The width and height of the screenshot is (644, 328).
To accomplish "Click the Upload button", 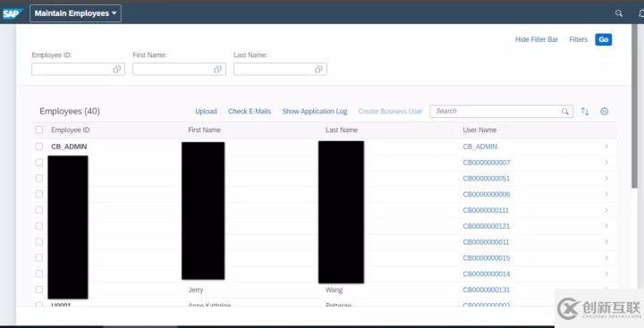I will tap(206, 111).
